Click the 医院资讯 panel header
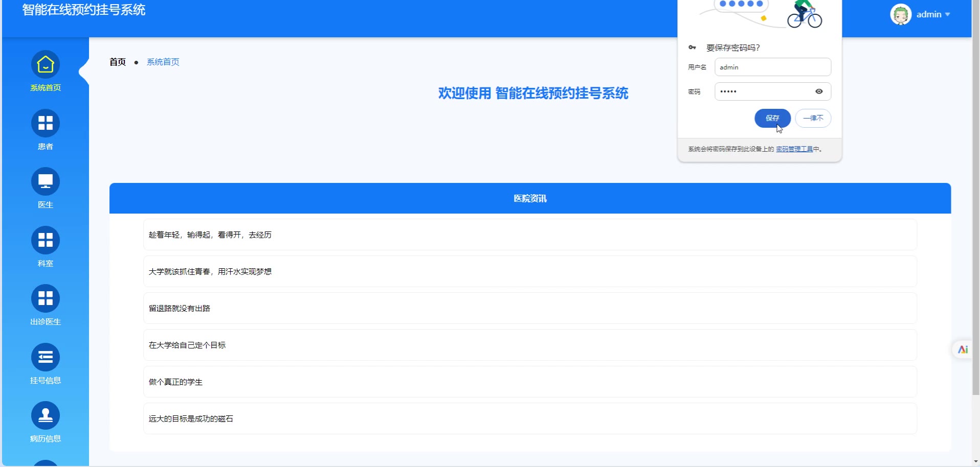This screenshot has width=980, height=467. tap(530, 198)
